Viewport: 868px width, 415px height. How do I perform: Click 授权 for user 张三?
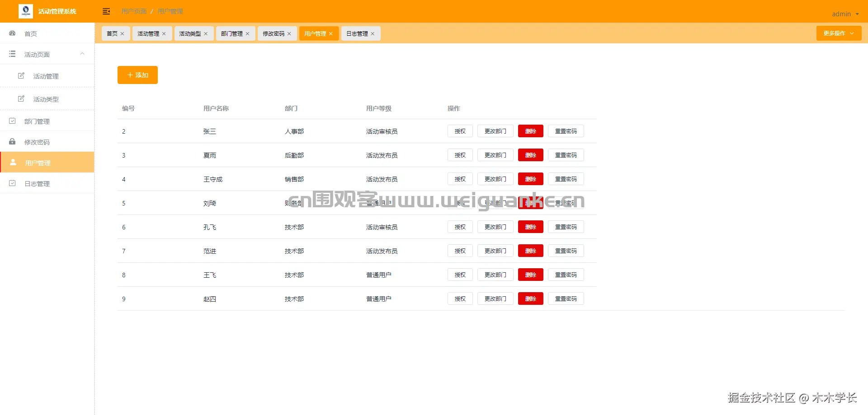tap(460, 131)
